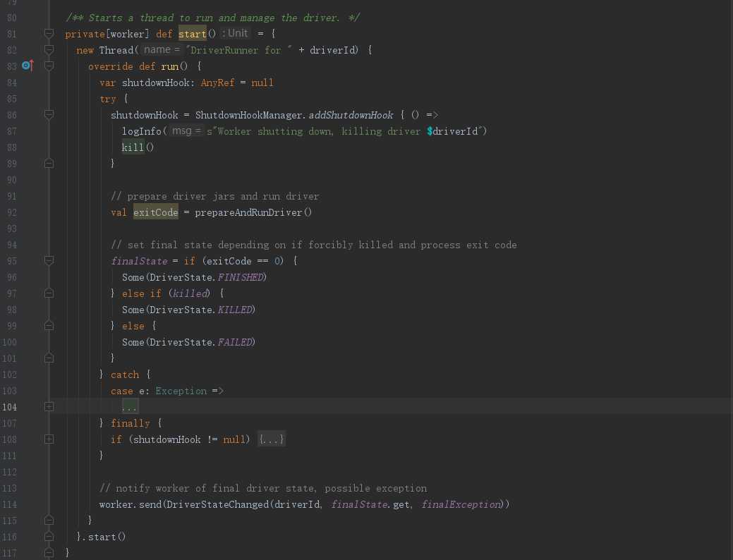The height and width of the screenshot is (560, 733).
Task: Click 'finalException' argument on line 114
Action: point(461,504)
